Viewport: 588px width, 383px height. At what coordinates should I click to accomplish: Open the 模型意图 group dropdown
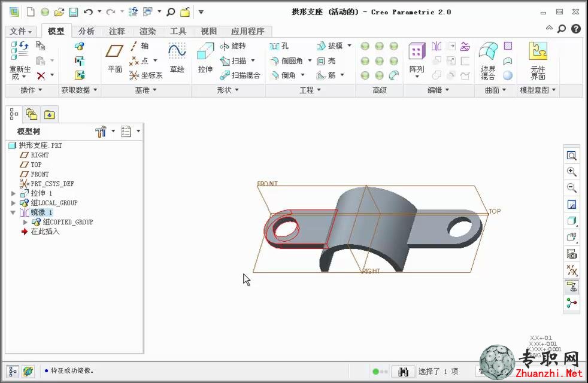click(x=537, y=90)
